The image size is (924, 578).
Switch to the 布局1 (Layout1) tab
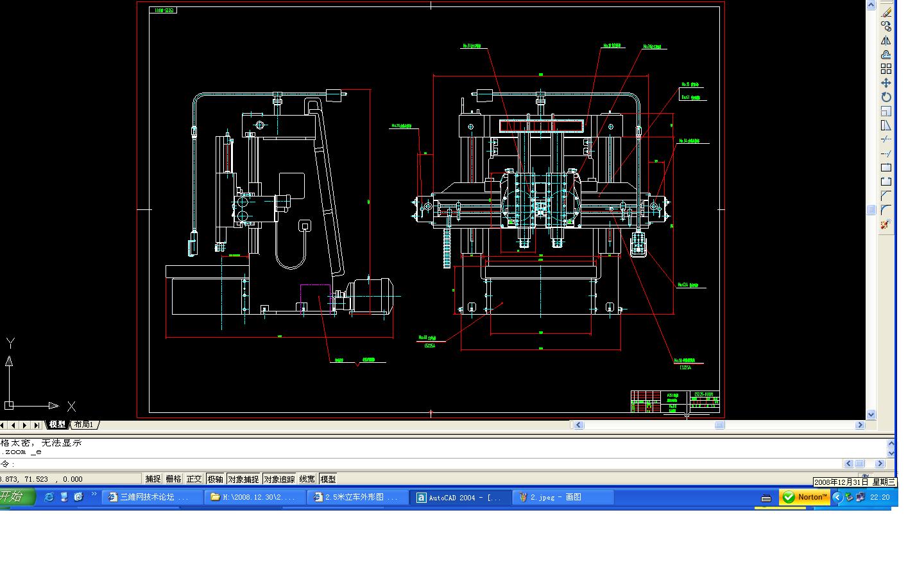click(83, 425)
